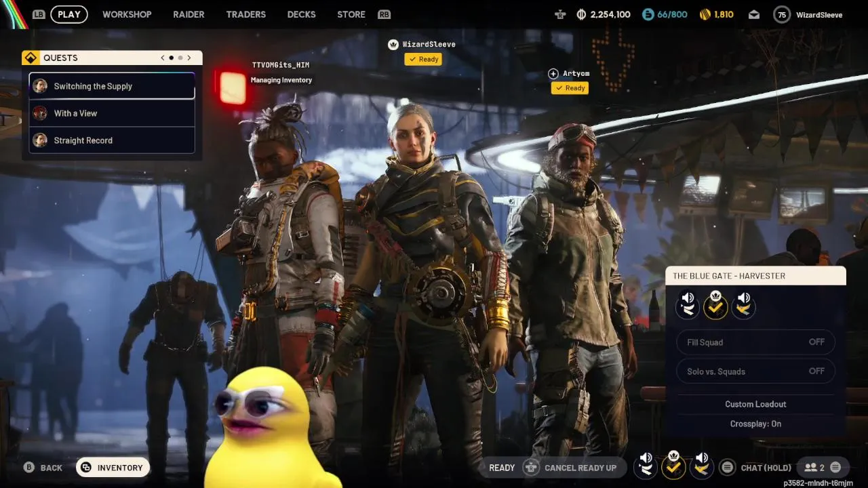Click the WizardSleeve username in top bar
The width and height of the screenshot is (868, 488).
[x=819, y=15]
